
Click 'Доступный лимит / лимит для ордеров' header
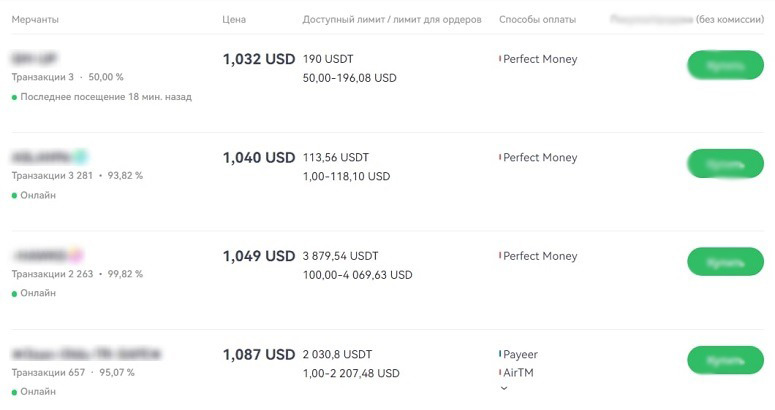click(391, 19)
